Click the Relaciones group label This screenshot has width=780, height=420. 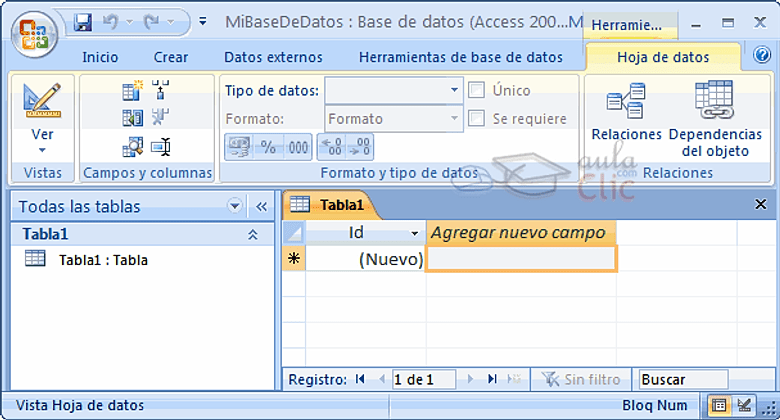[x=678, y=173]
